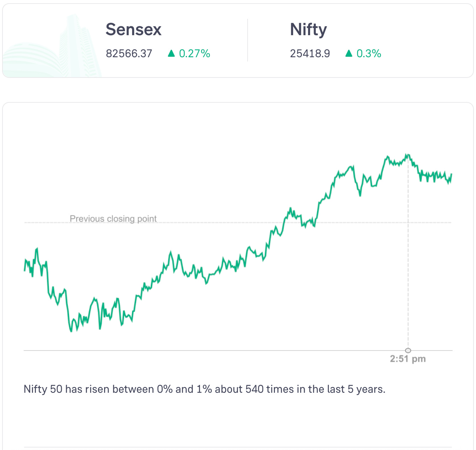Click the green up arrow beside Nifty
The height and width of the screenshot is (450, 476).
pos(349,53)
